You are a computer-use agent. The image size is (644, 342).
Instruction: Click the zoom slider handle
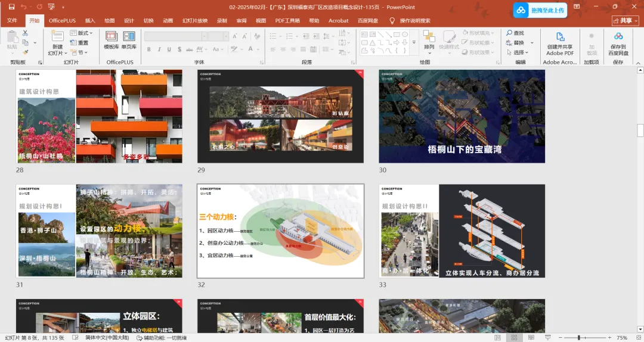[578, 338]
